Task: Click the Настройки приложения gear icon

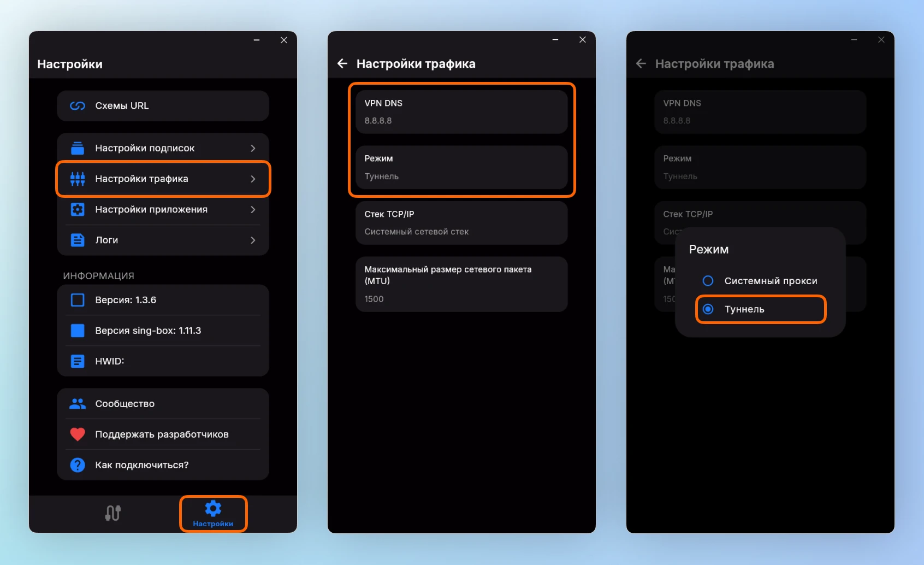Action: pos(78,209)
